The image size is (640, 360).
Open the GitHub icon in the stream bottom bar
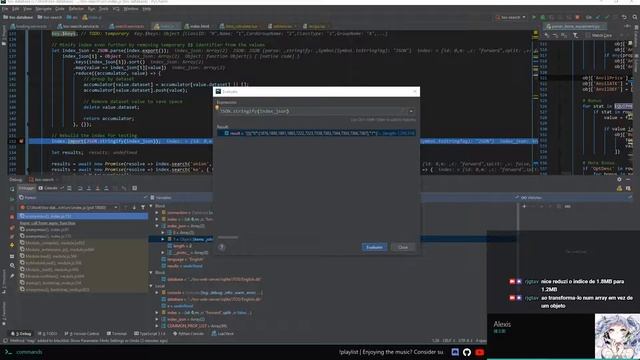467,352
